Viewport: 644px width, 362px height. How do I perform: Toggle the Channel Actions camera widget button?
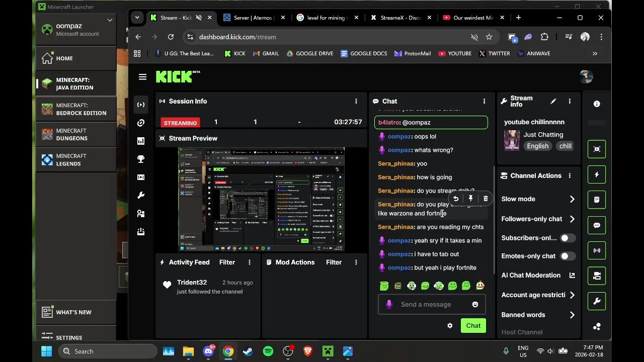[x=597, y=276]
